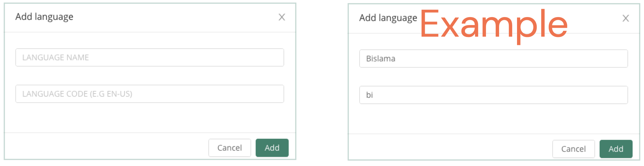The height and width of the screenshot is (166, 644).
Task: Click the field containing Bislama
Action: pyautogui.click(x=493, y=59)
